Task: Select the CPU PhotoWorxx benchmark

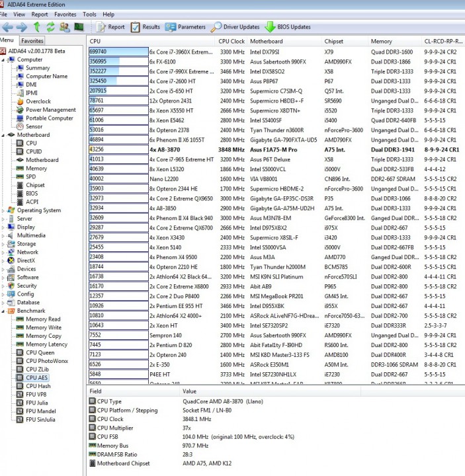Action: 47,361
